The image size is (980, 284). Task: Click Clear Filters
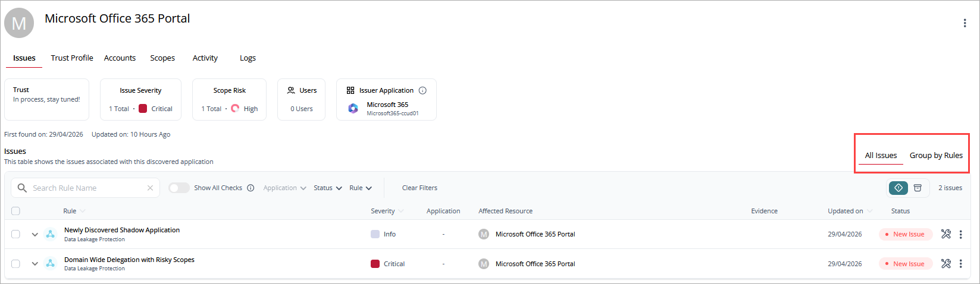point(419,188)
